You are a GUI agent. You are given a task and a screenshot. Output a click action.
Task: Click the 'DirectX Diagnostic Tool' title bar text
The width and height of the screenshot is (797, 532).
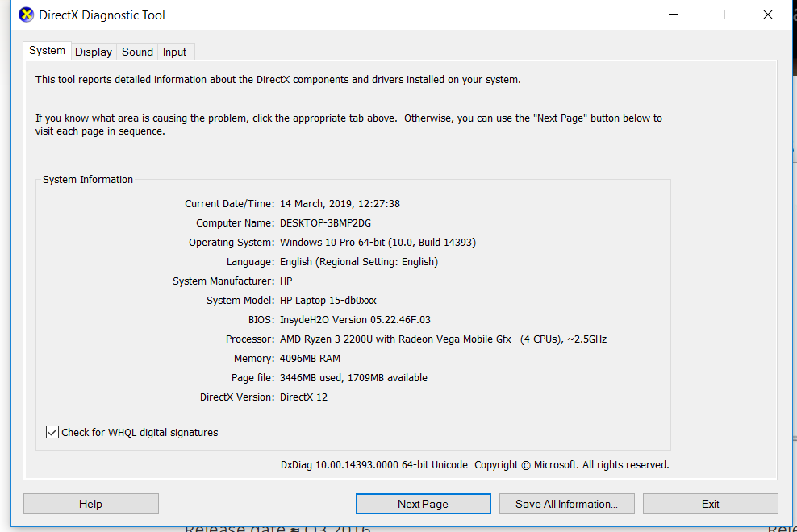click(x=102, y=15)
